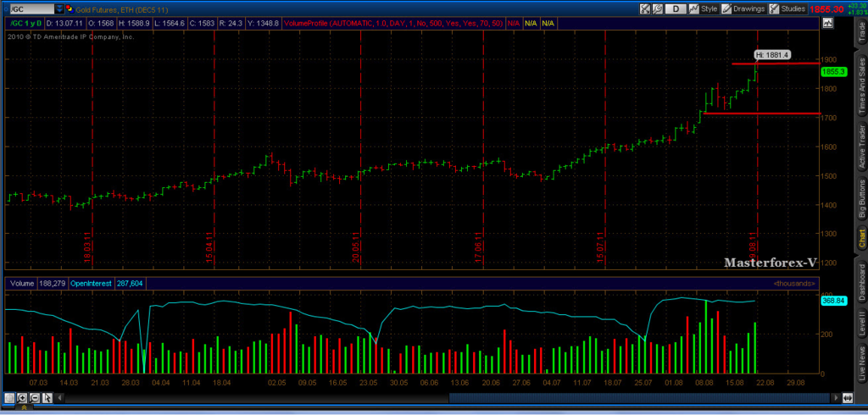Click the 1855.30 last price in header
The width and height of the screenshot is (868, 415).
click(x=826, y=9)
